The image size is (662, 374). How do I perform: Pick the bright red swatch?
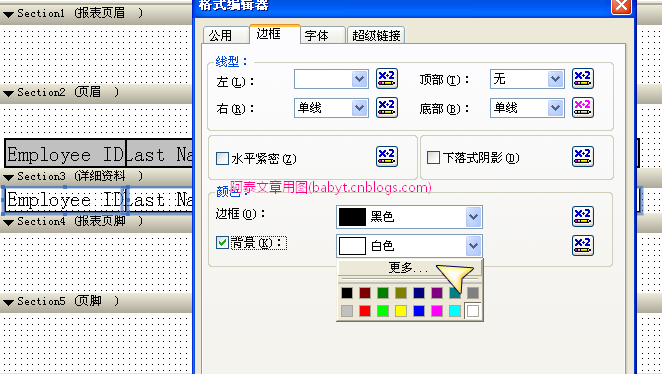pos(365,311)
